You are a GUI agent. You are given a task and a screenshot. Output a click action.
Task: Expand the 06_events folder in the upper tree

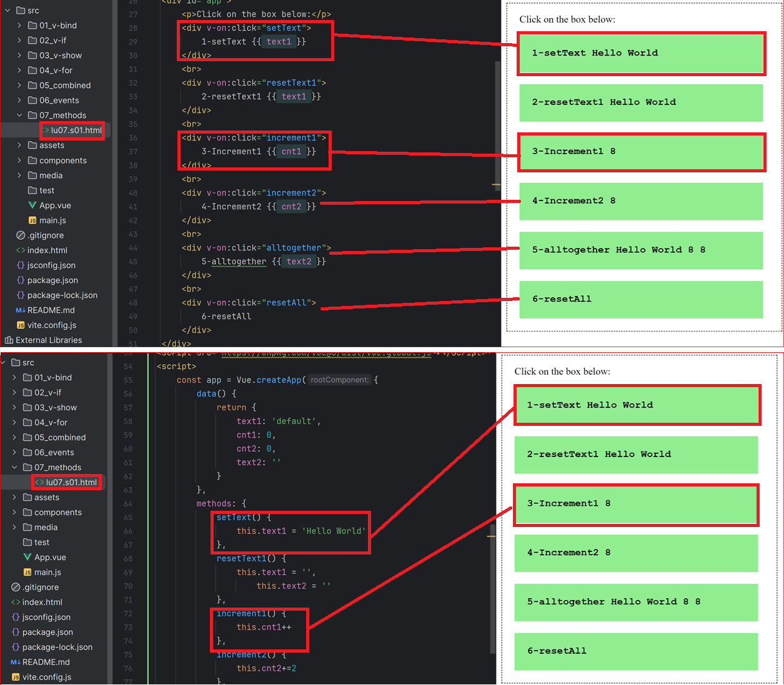tap(19, 101)
